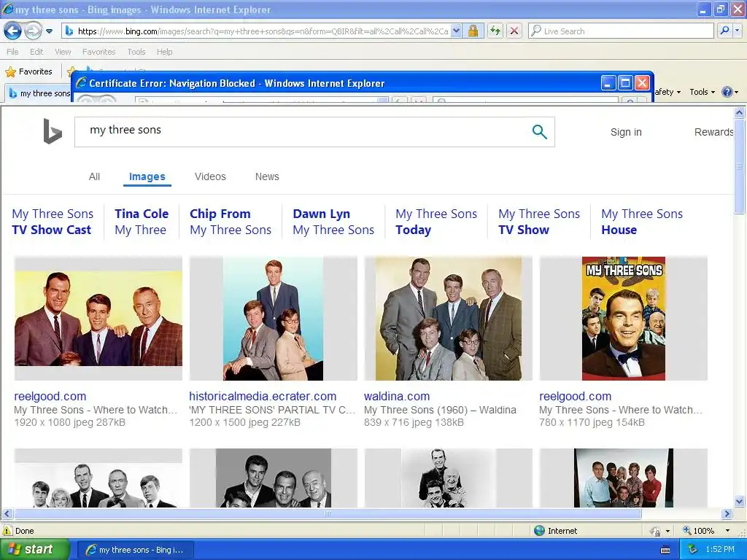Click the horizontal scrollbar right arrow
This screenshot has width=747, height=560.
(x=727, y=514)
